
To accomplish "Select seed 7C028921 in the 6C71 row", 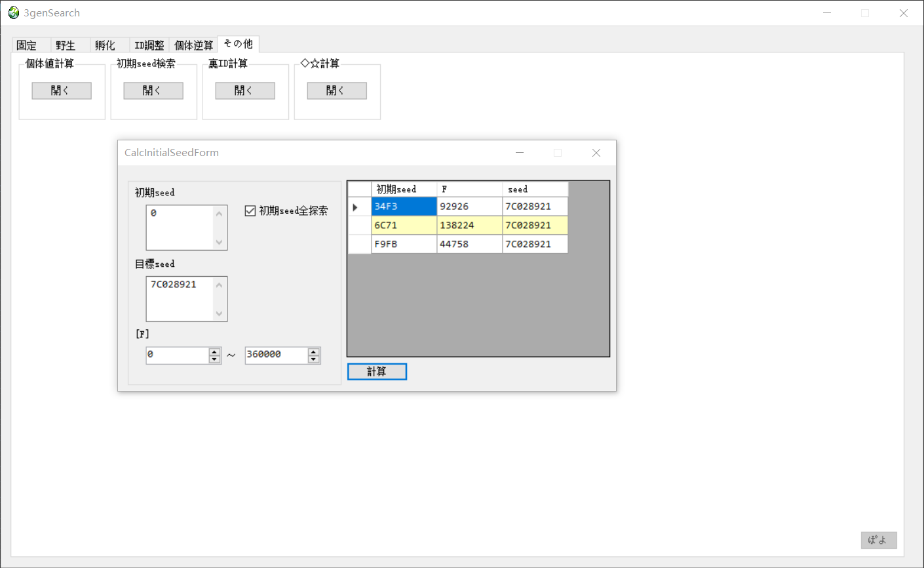I will click(535, 225).
